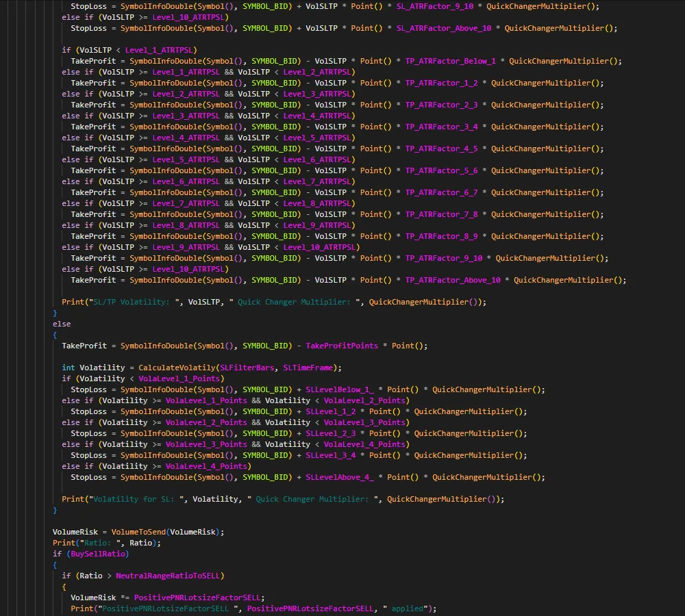Click the SLLevelBelow_1_ variable
This screenshot has height=616, width=685.
(x=339, y=389)
